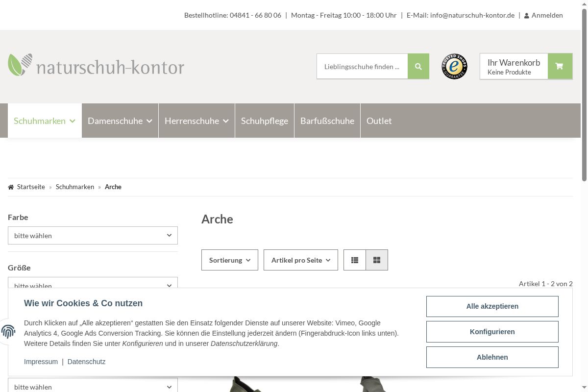Expand the Damenschuhe menu

(x=120, y=121)
